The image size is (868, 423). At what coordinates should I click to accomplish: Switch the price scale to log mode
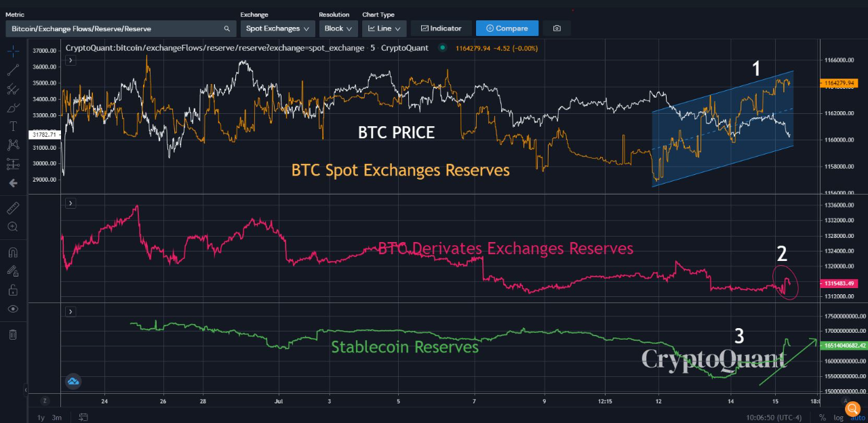(839, 418)
